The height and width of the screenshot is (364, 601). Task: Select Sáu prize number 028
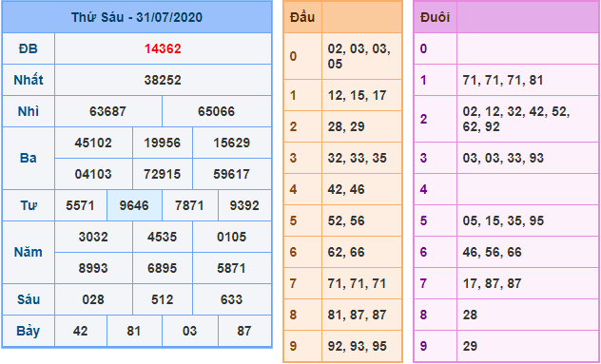coord(93,299)
